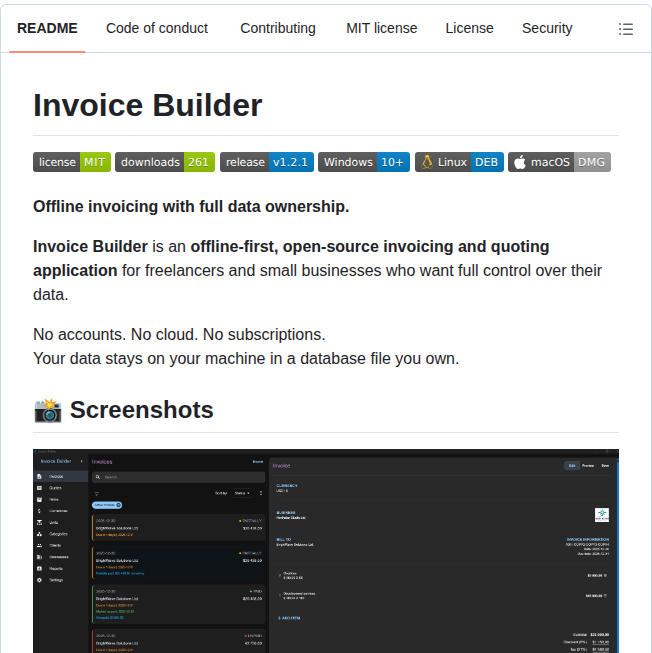Click the "Invoice Builder" main title heading
The height and width of the screenshot is (653, 652).
[x=148, y=105]
